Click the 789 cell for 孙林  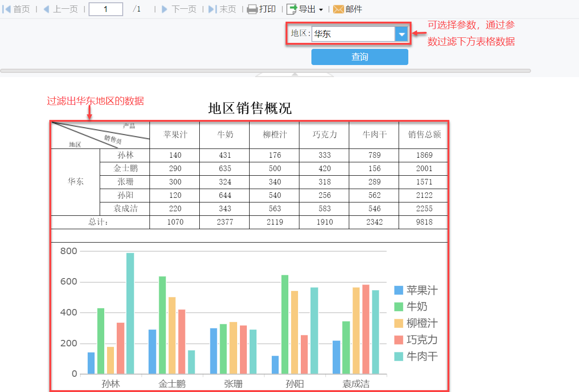coord(374,155)
